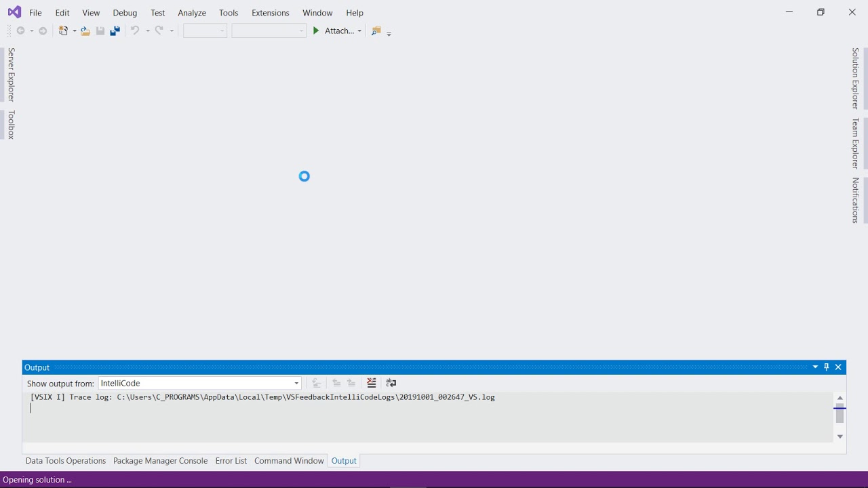Open the Solution Platforms dropdown

pos(269,30)
